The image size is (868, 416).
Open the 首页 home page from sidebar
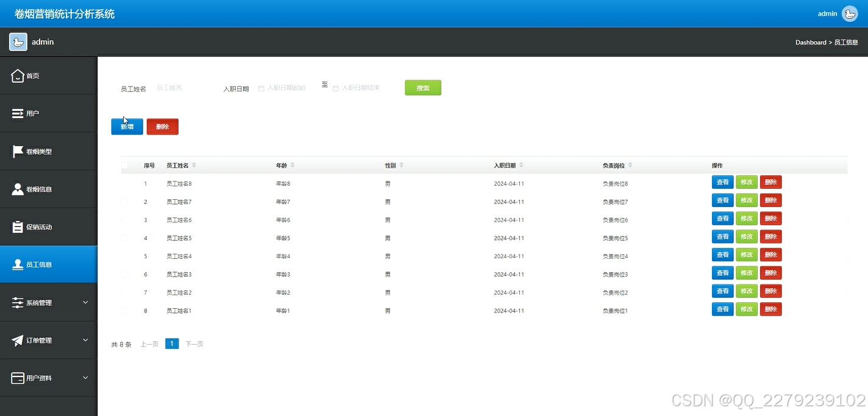pos(49,76)
